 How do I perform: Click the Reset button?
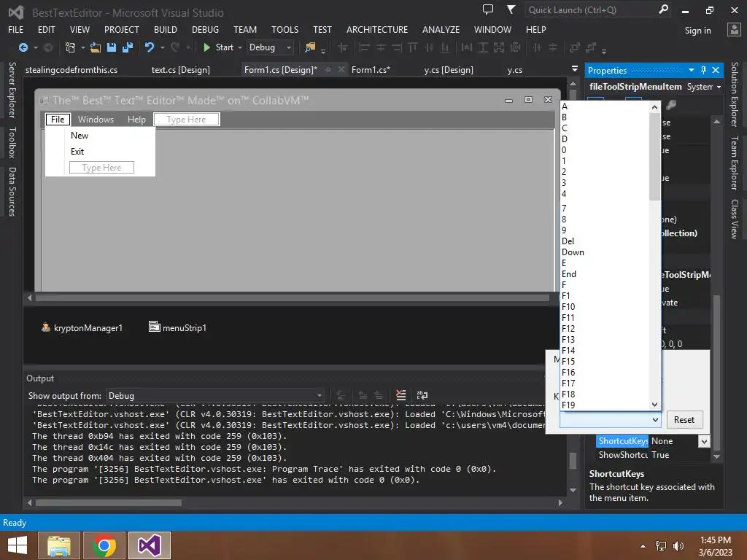684,419
